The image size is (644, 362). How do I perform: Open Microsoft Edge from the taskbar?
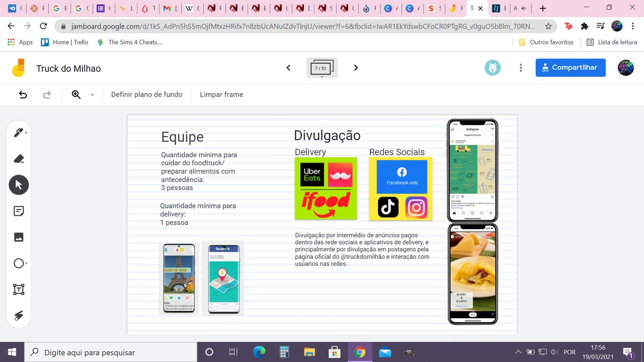point(259,352)
